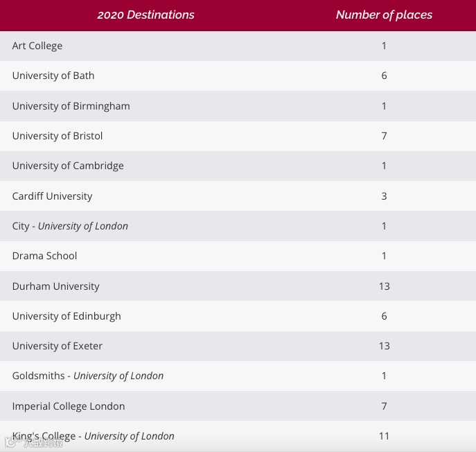Image resolution: width=476 pixels, height=452 pixels.
Task: Select Imperial College London entry
Action: click(69, 406)
